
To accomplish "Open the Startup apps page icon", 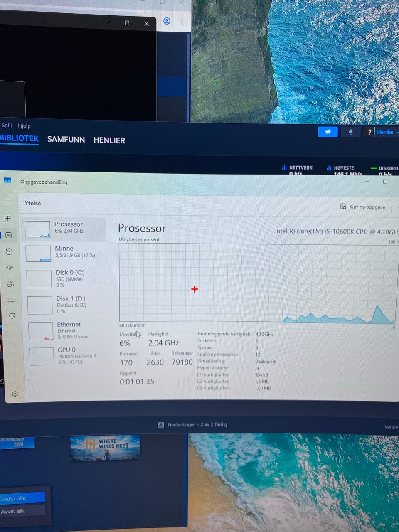I will click(10, 268).
